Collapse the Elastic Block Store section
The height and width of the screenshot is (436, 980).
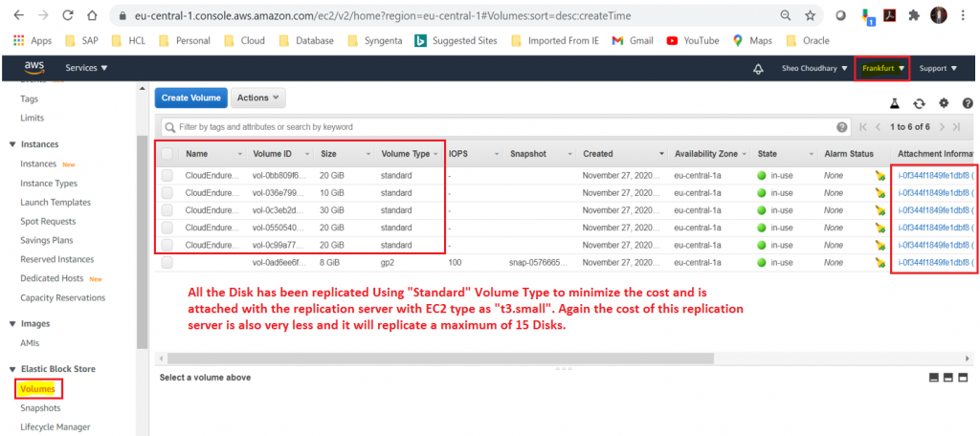pos(12,369)
